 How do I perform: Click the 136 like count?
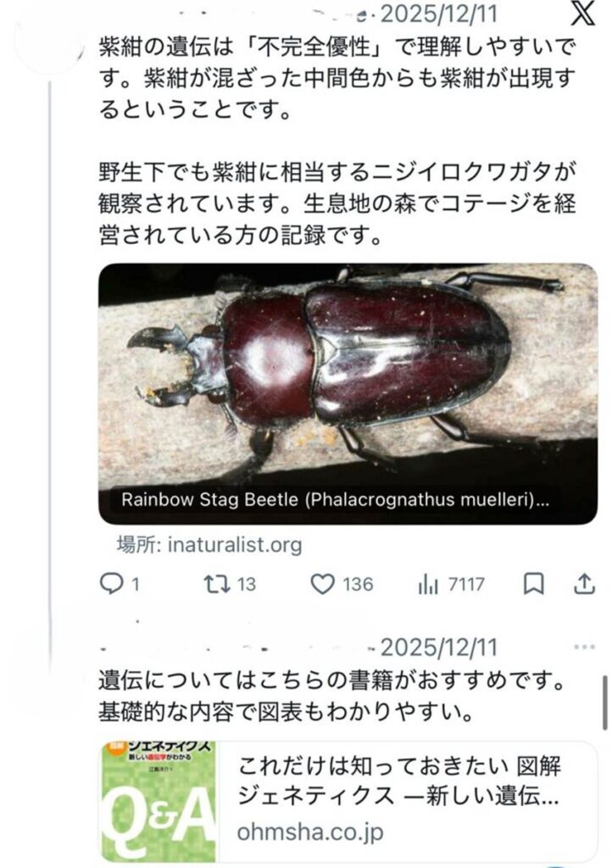357,584
